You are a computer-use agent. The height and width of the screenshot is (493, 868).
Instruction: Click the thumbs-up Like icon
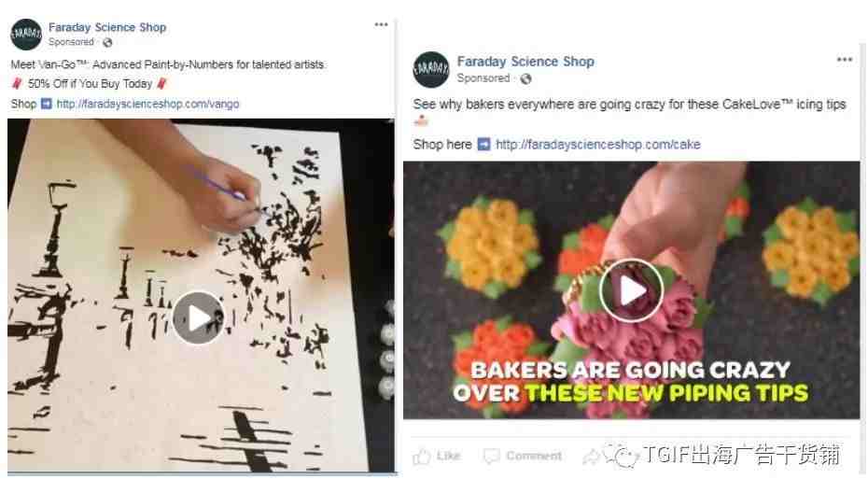[422, 457]
